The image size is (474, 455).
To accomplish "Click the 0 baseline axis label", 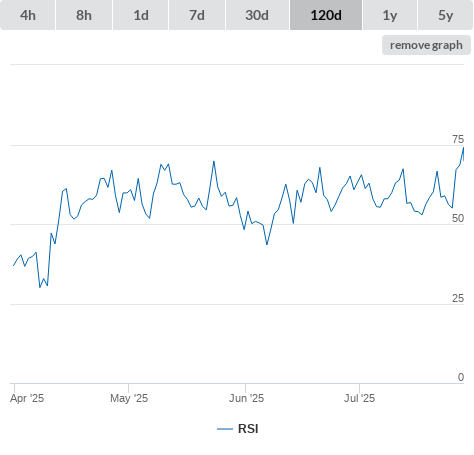I will 461,377.
